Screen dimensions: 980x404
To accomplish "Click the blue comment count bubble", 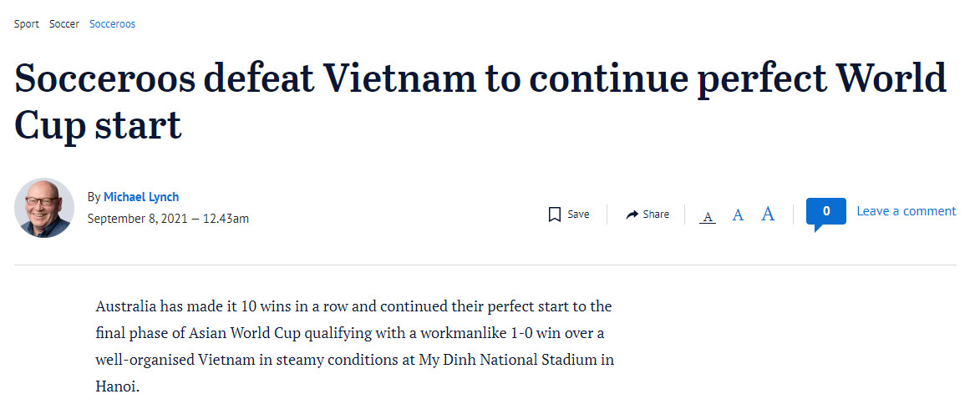I will point(825,212).
